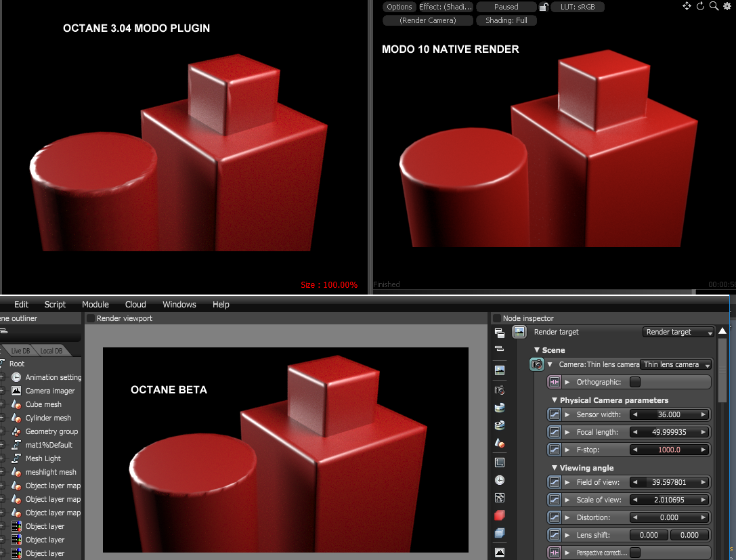Enable the Perspective correction checkbox

point(634,553)
